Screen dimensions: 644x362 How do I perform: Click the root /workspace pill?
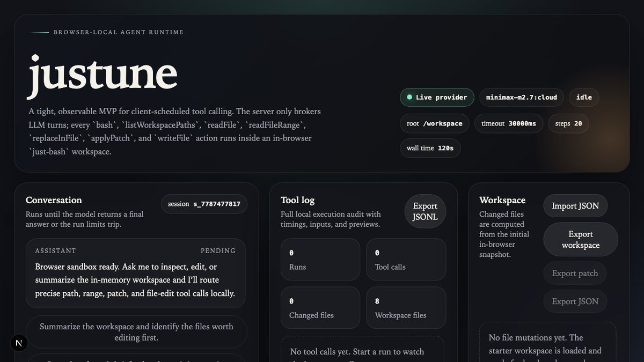(x=435, y=123)
